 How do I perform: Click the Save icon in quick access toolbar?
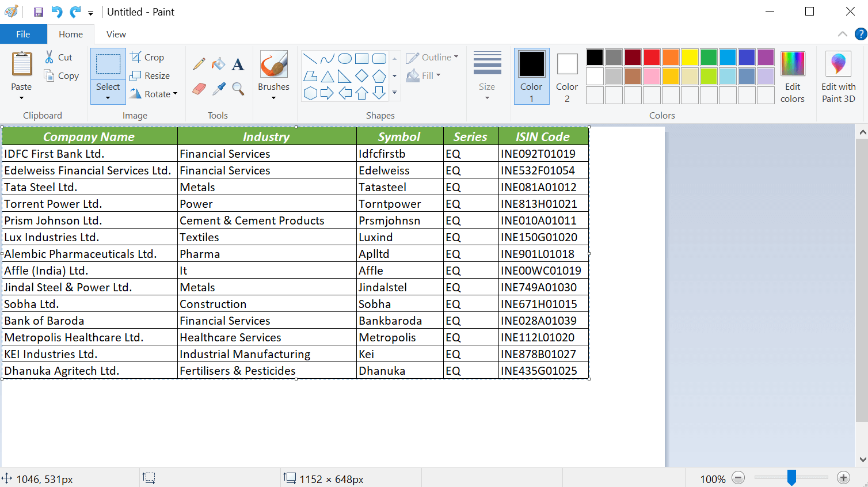(x=39, y=12)
